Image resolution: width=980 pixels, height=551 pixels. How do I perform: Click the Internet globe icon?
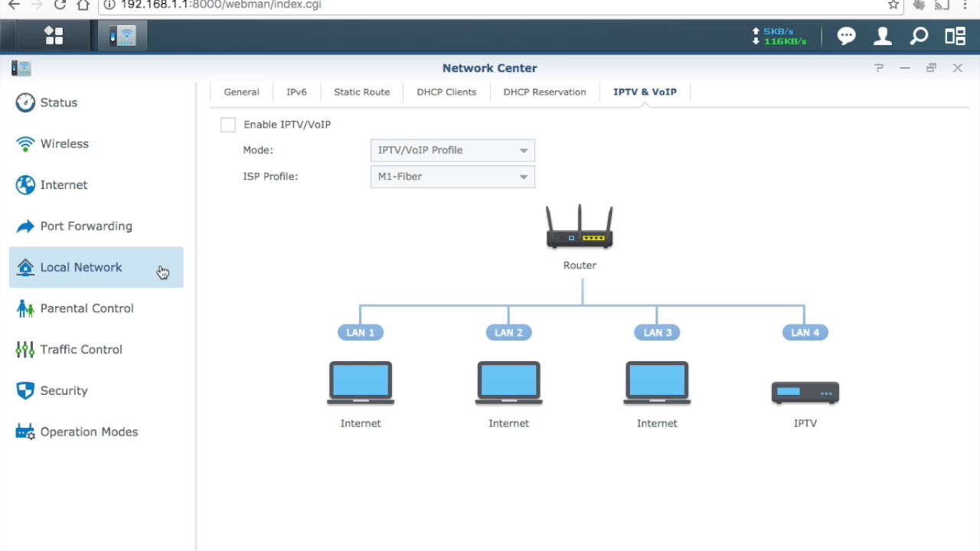tap(25, 185)
